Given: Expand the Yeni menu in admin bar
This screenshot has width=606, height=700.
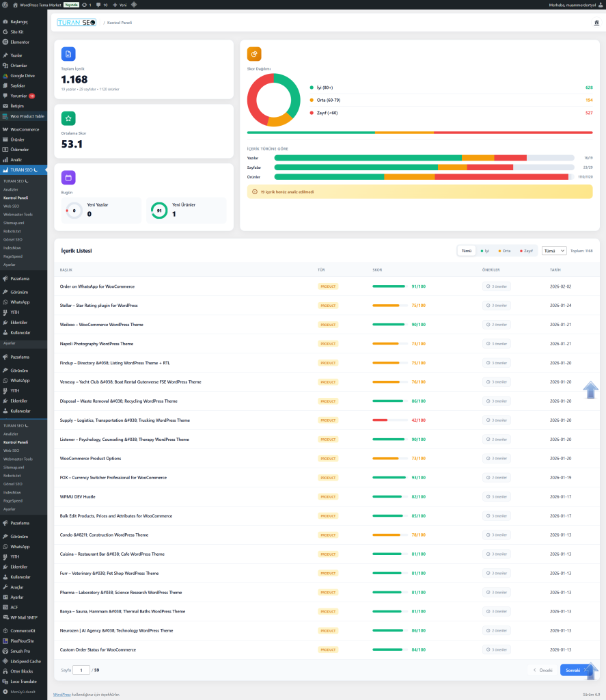Looking at the screenshot, I should (x=120, y=5).
